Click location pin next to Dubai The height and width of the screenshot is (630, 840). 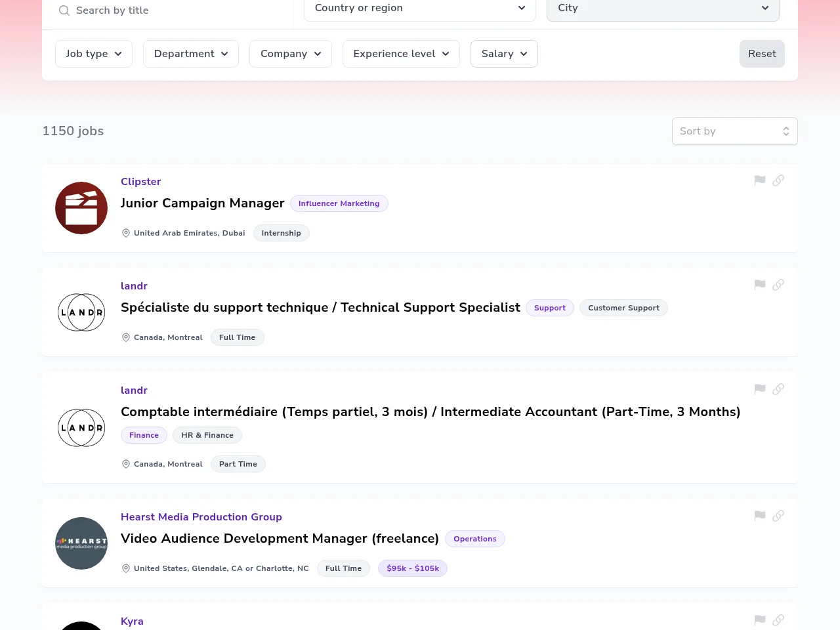coord(126,233)
